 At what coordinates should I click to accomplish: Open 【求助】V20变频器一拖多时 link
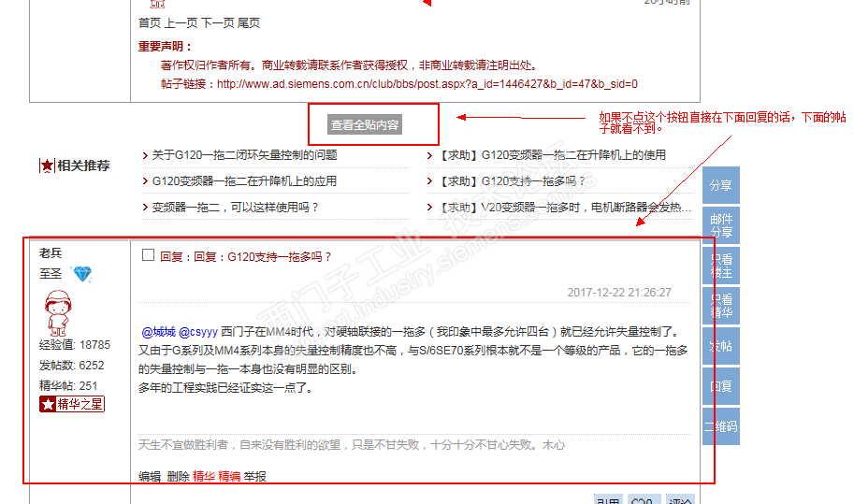click(564, 208)
